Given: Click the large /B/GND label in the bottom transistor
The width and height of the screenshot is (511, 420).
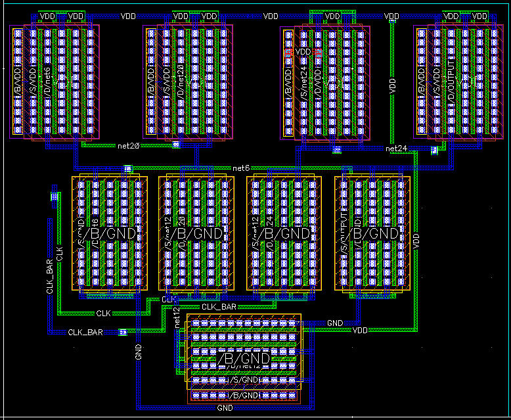Looking at the screenshot, I should click(x=244, y=359).
